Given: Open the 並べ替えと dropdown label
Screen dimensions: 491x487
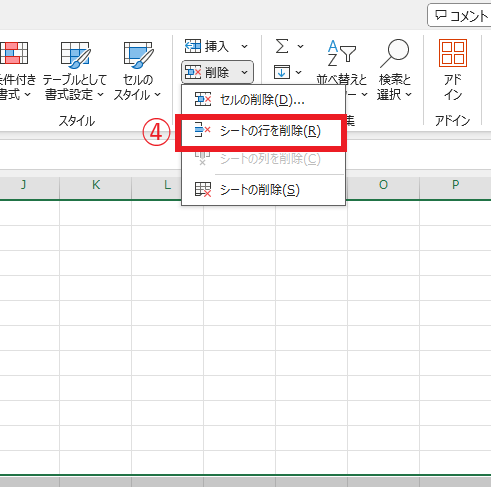Looking at the screenshot, I should (x=341, y=80).
